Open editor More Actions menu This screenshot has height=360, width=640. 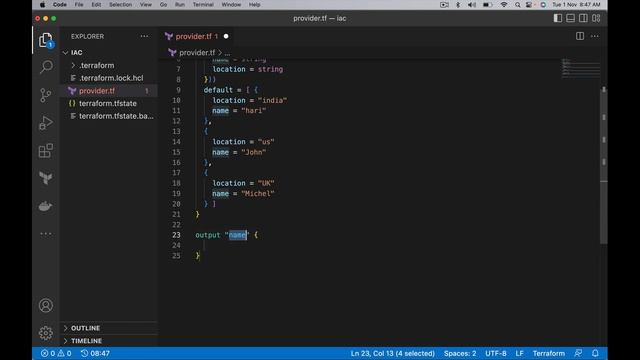click(595, 36)
